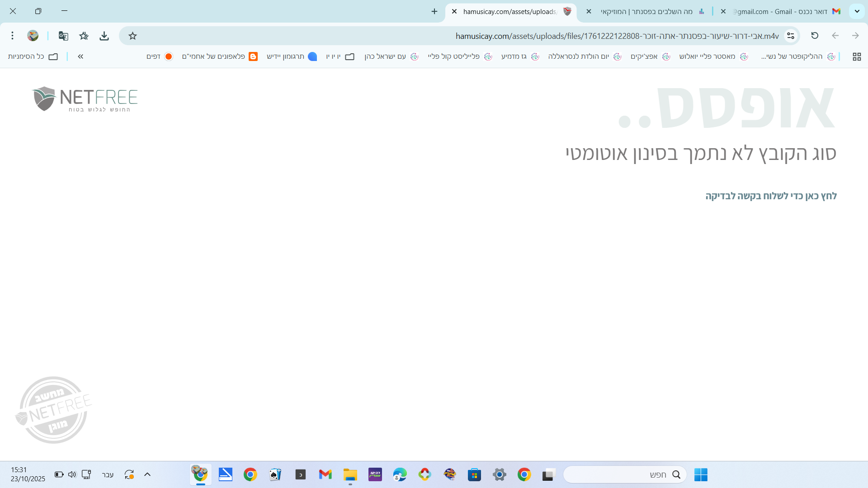This screenshot has height=488, width=868.
Task: Collapse the bookmarks bar with the « chevron
Action: coord(80,56)
